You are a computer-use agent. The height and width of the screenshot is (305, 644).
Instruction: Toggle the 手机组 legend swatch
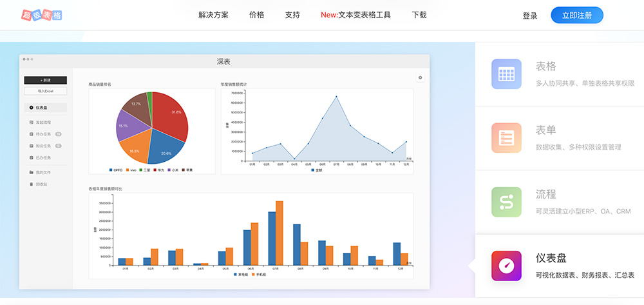pos(253,274)
